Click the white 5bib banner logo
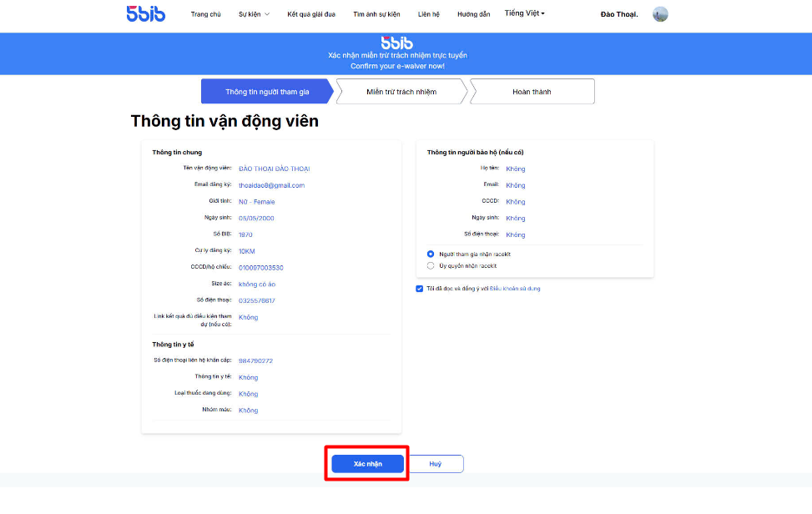The image size is (812, 514). click(396, 43)
